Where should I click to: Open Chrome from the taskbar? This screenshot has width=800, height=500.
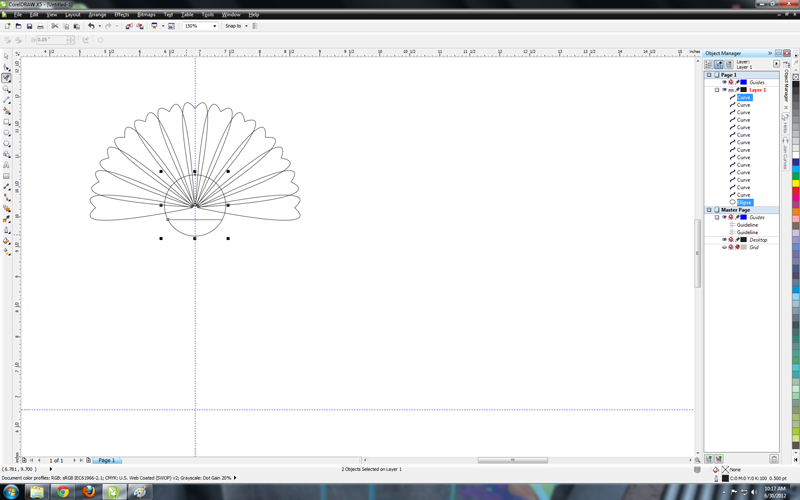[63, 492]
